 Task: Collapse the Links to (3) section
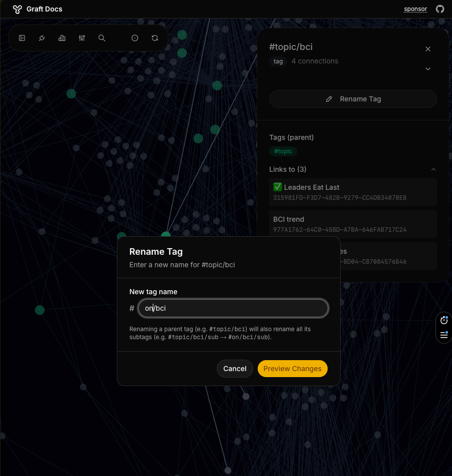(x=434, y=169)
